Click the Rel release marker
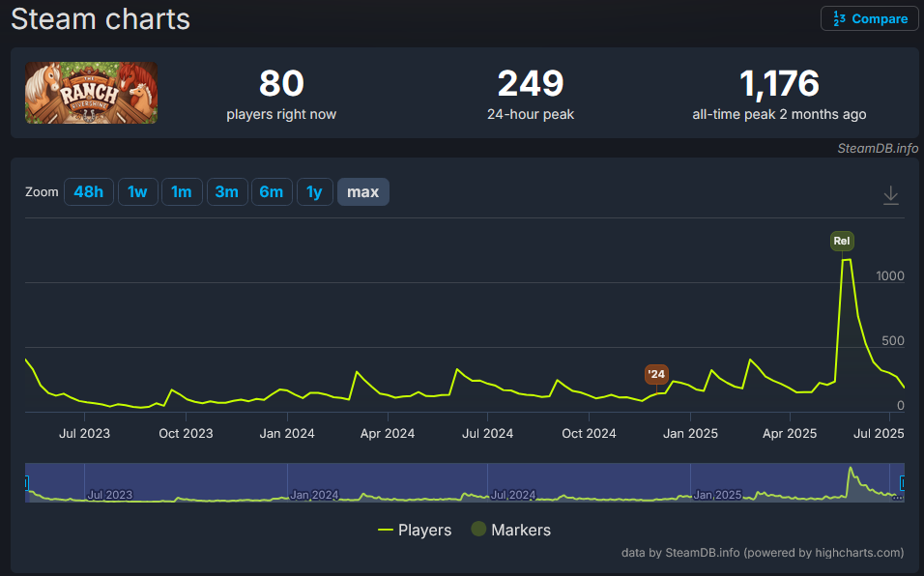The image size is (924, 576). (842, 241)
